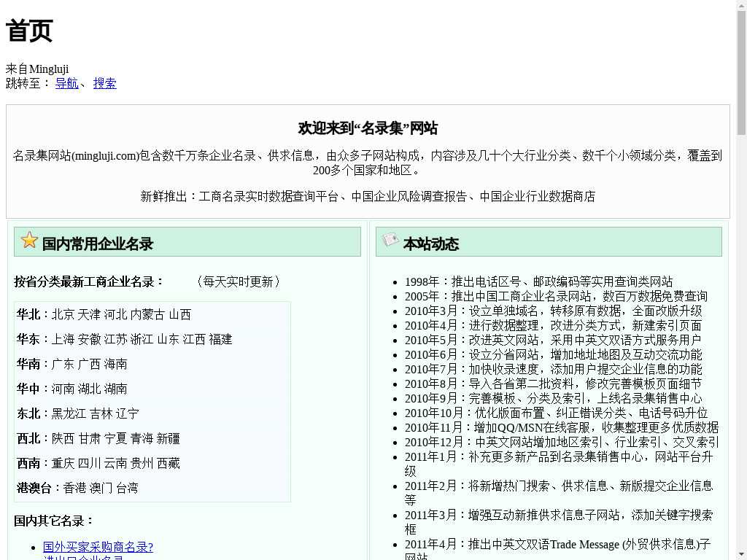Select 海南 in the 华南 row
Image resolution: width=747 pixels, height=560 pixels.
coord(116,364)
